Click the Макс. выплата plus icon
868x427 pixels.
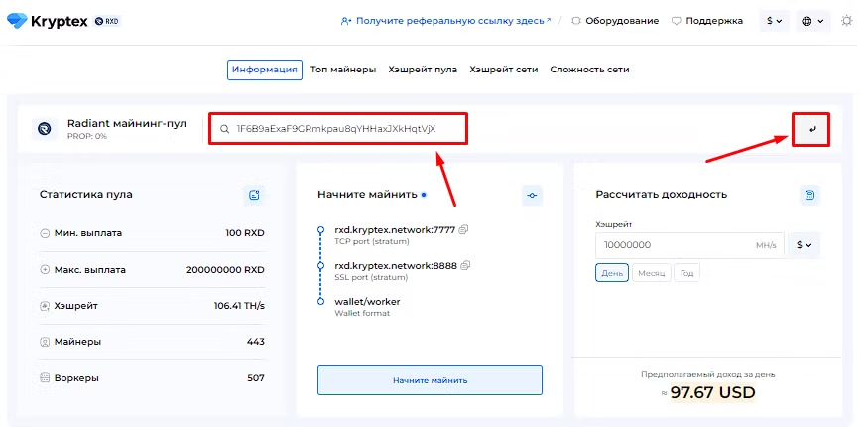[45, 270]
